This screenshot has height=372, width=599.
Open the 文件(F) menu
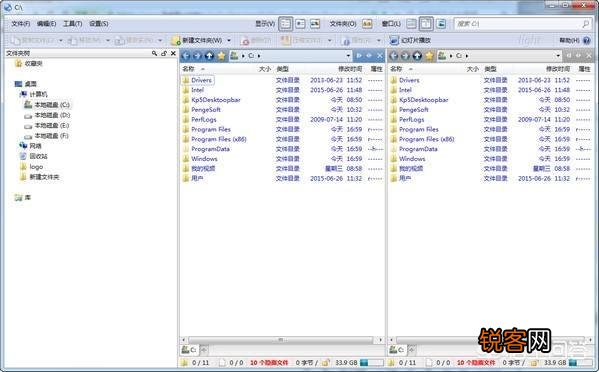click(21, 24)
